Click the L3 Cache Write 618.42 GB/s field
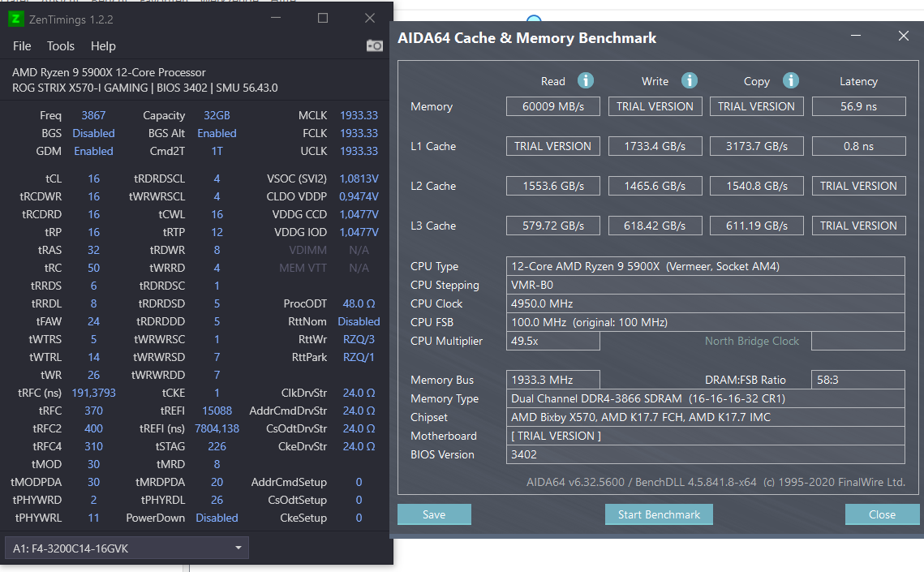The height and width of the screenshot is (572, 924). tap(655, 226)
